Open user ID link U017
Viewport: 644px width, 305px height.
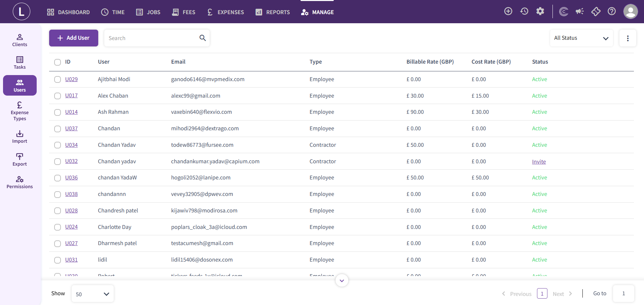pyautogui.click(x=71, y=96)
